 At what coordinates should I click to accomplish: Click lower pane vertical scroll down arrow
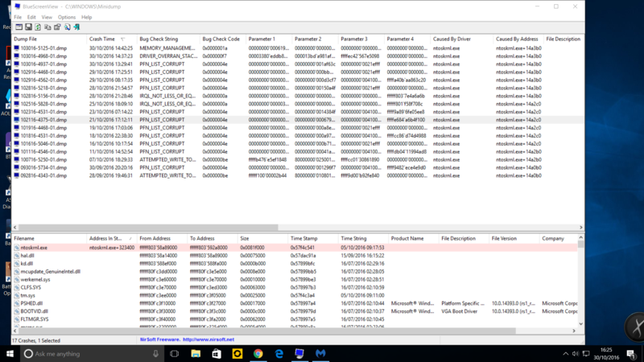[580, 324]
